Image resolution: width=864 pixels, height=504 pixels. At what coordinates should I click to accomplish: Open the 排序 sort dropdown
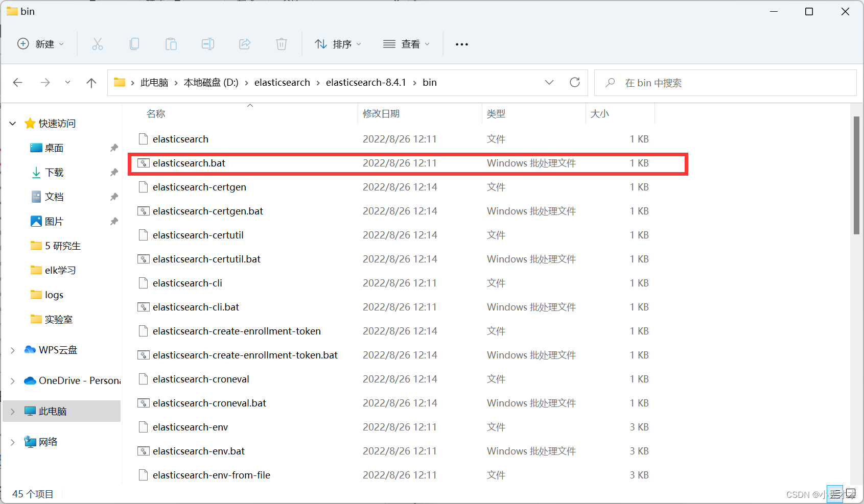point(338,44)
